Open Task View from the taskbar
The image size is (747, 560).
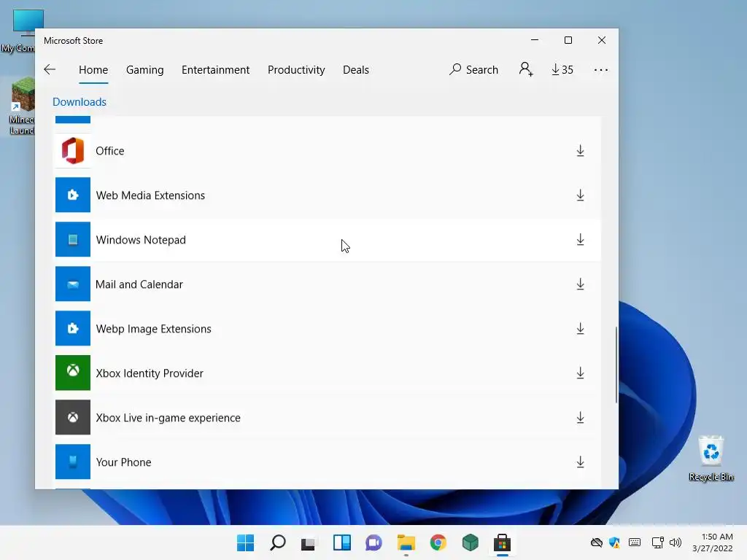(x=309, y=542)
